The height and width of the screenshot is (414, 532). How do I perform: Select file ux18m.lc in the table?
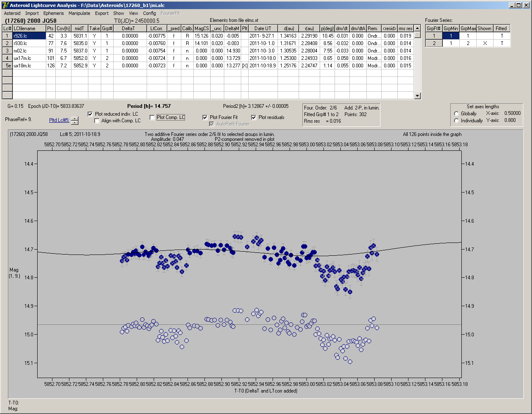click(29, 66)
